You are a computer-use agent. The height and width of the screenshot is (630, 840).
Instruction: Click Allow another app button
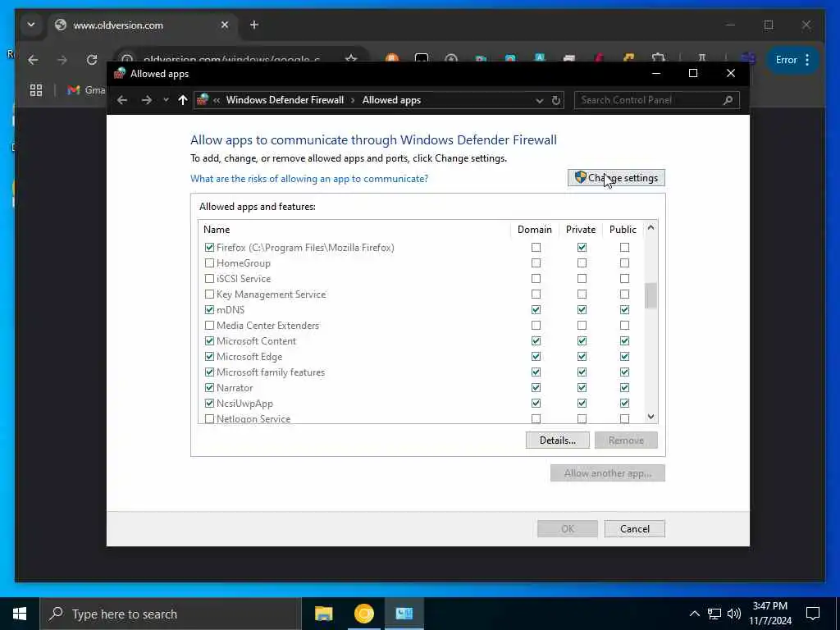[x=608, y=473]
